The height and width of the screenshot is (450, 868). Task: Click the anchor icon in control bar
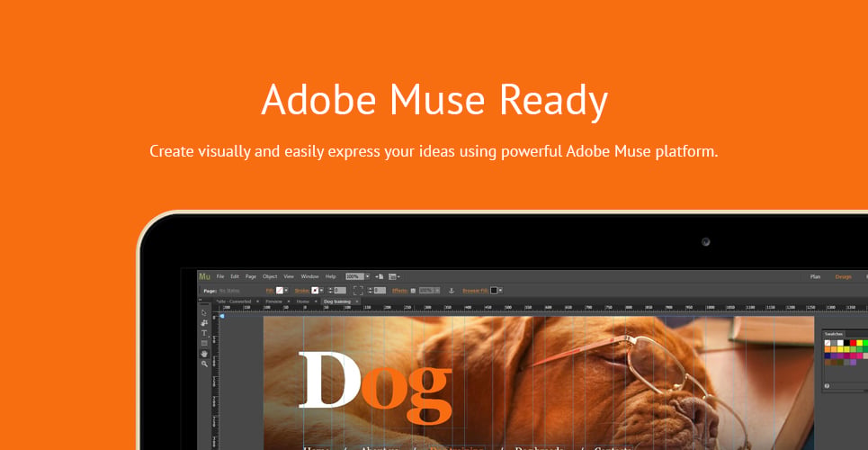click(452, 291)
